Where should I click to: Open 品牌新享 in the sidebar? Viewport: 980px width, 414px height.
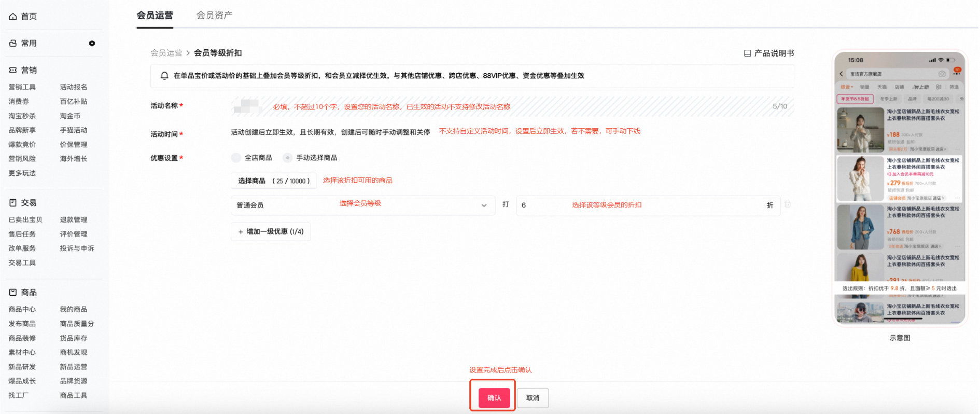(22, 130)
